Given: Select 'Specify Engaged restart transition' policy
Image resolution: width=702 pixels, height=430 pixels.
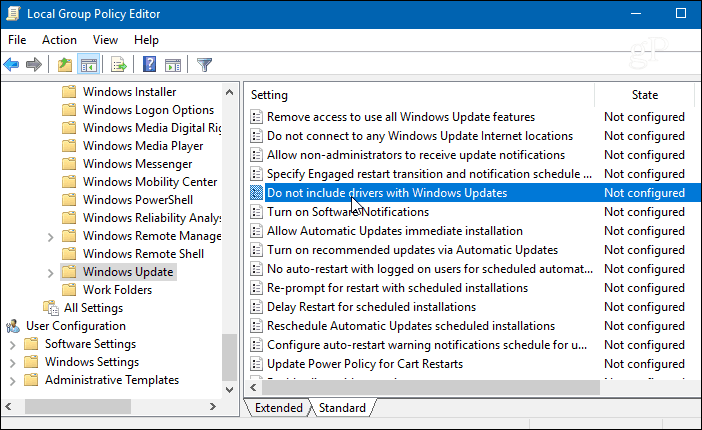Looking at the screenshot, I should (429, 174).
